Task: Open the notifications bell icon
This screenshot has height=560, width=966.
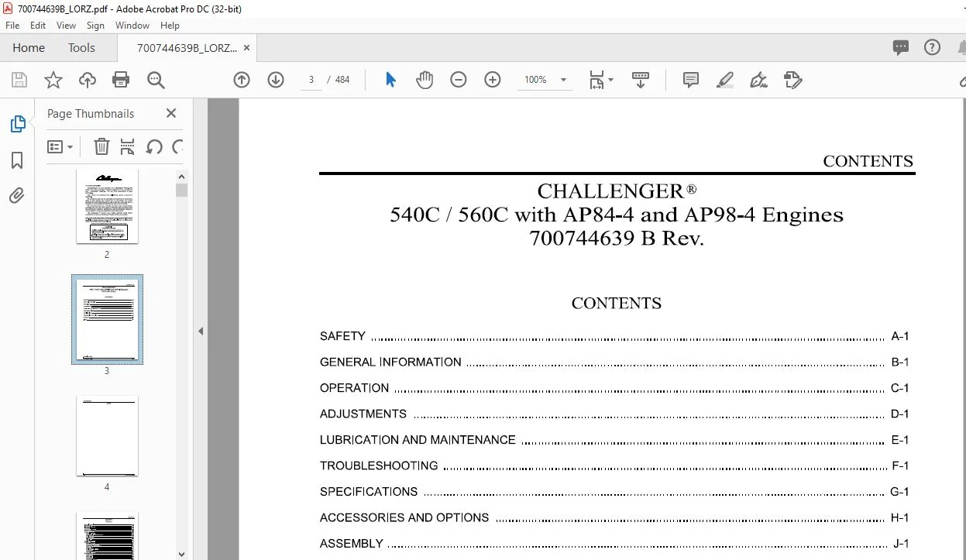Action: pyautogui.click(x=961, y=47)
